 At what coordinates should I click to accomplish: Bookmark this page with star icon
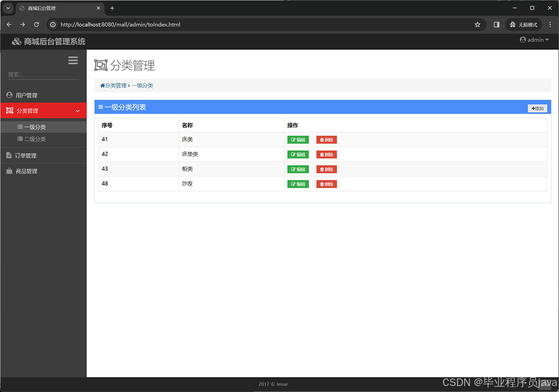point(477,25)
